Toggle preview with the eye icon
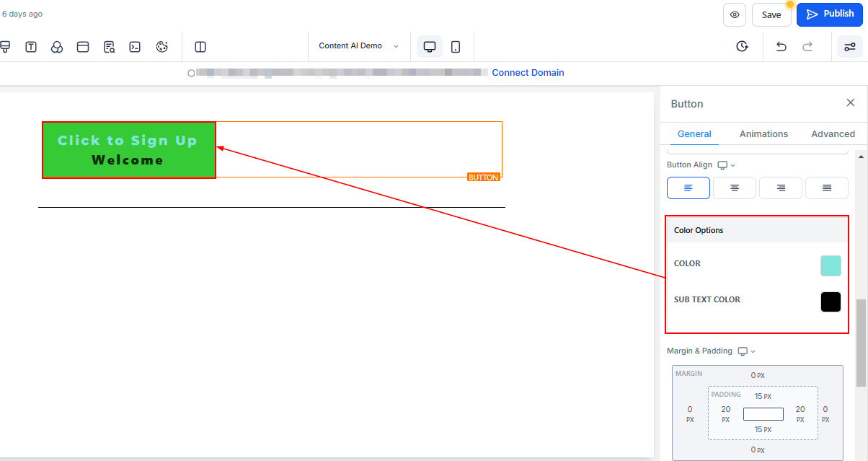This screenshot has height=461, width=868. 734,14
